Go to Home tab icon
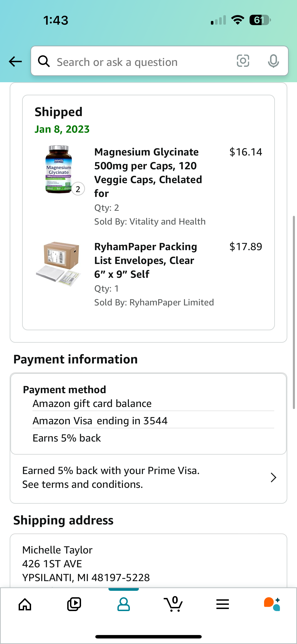Image resolution: width=297 pixels, height=644 pixels. pyautogui.click(x=25, y=604)
